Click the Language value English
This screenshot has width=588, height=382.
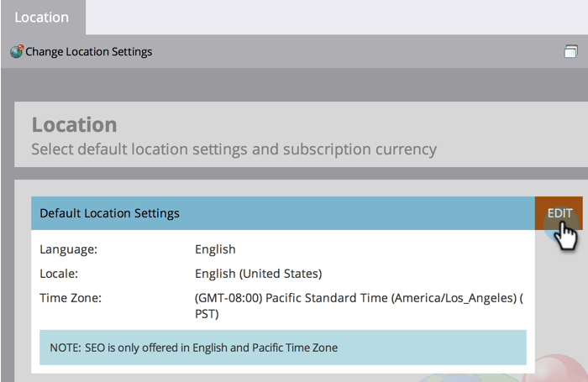coord(215,249)
